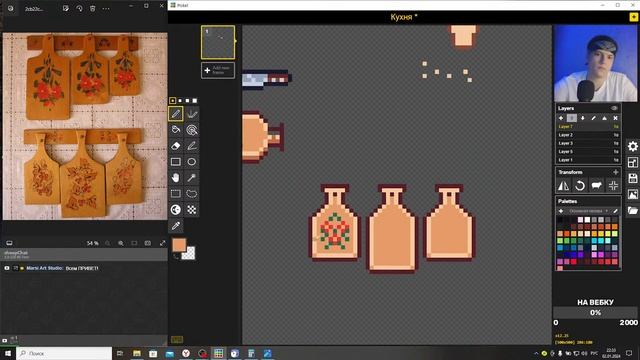
Task: Expand the Transform panel options
Action: pos(616,172)
